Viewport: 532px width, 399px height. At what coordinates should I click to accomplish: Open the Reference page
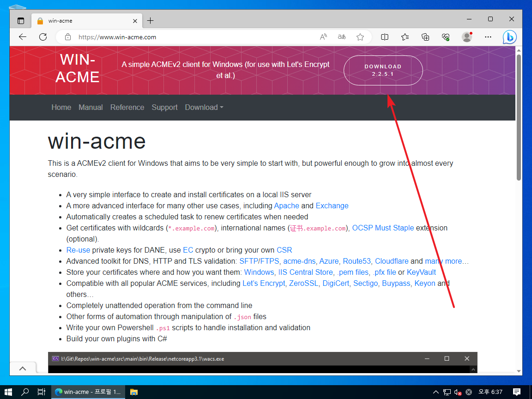(127, 107)
